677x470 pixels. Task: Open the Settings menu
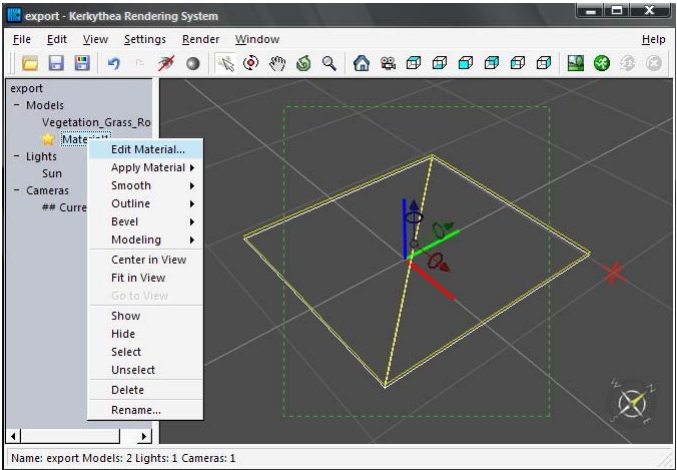coord(145,39)
